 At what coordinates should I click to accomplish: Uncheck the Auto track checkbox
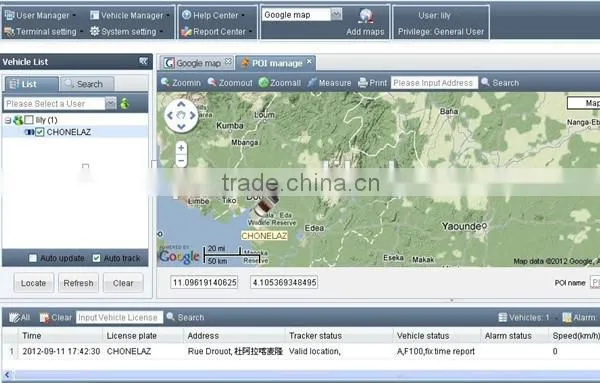click(96, 258)
